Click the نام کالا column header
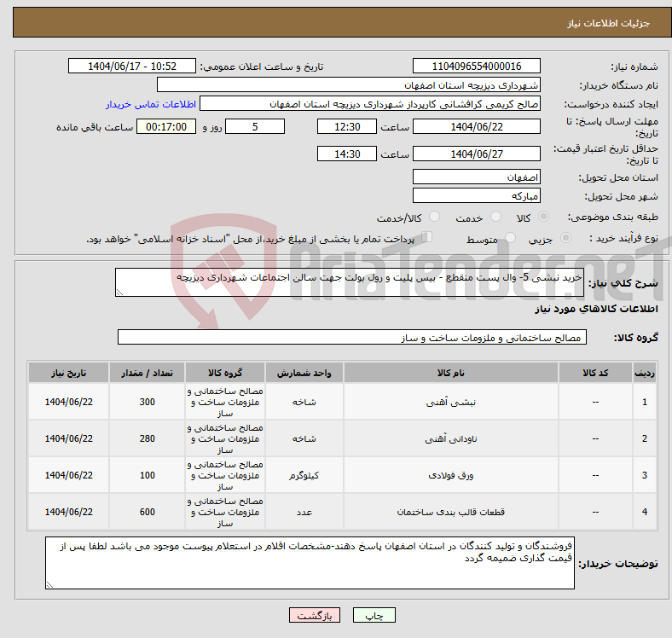672x638 pixels. point(450,373)
